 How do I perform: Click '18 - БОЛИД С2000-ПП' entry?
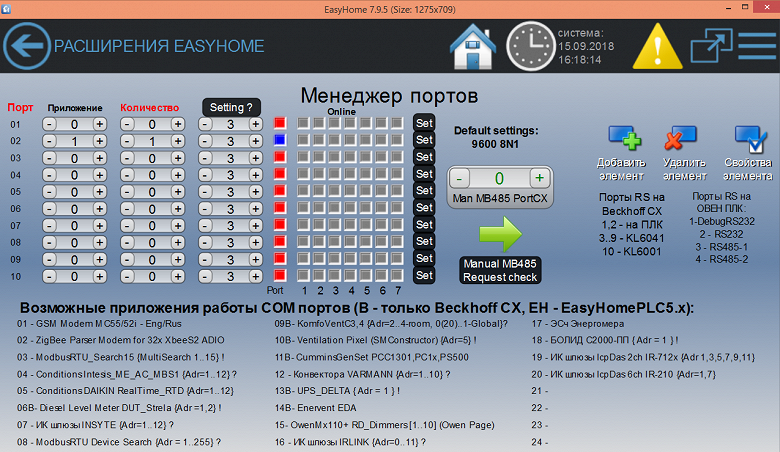click(x=605, y=340)
